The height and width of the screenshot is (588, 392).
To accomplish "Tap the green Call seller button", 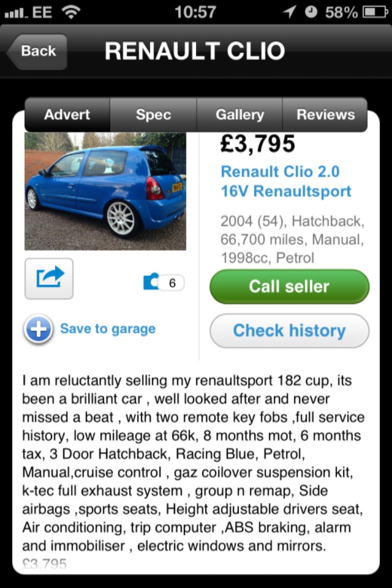I will click(289, 287).
